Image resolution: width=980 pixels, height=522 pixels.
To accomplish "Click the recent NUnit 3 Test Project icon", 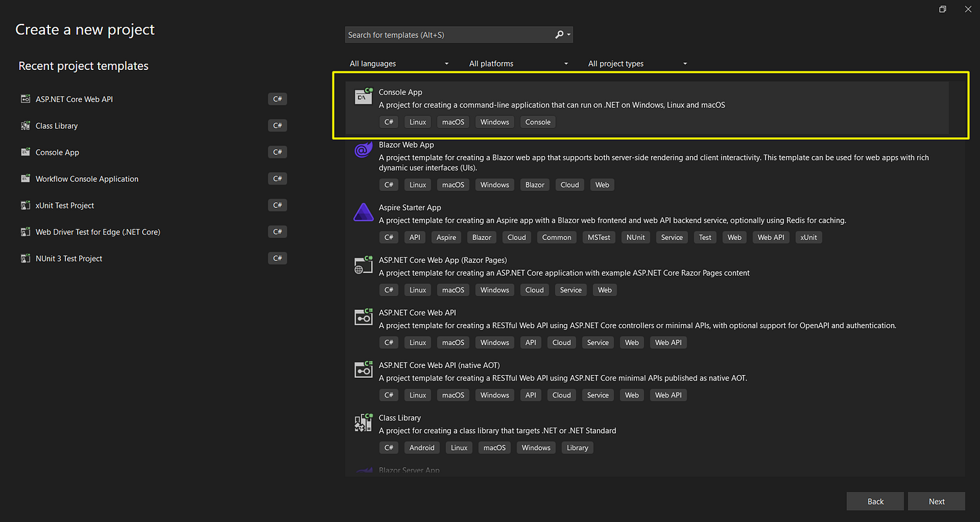I will pos(26,259).
